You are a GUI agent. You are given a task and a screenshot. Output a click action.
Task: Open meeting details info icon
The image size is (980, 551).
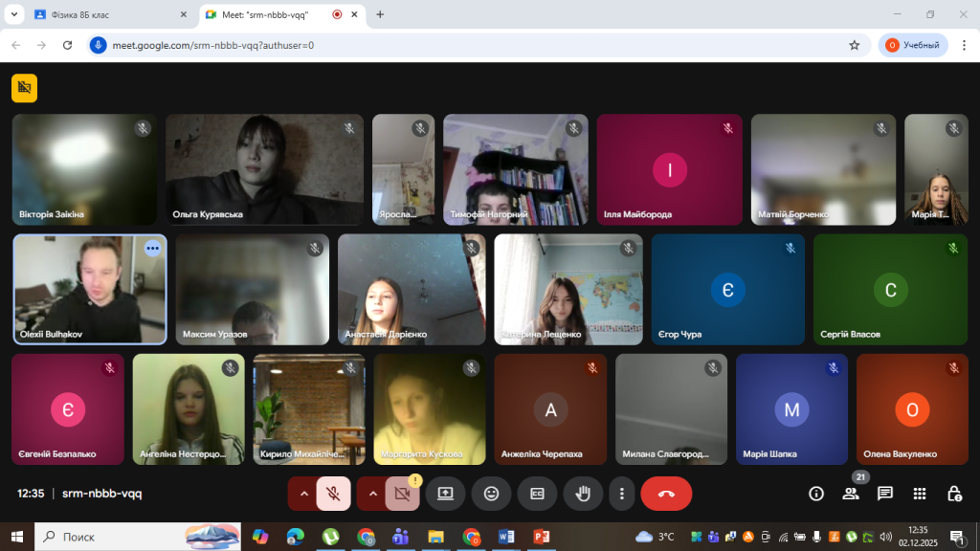(815, 494)
